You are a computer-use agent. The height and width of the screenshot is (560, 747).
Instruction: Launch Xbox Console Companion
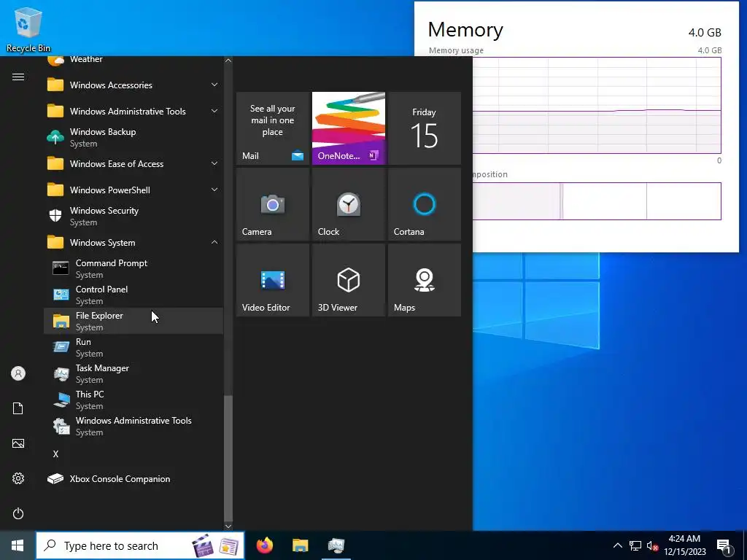[133, 478]
